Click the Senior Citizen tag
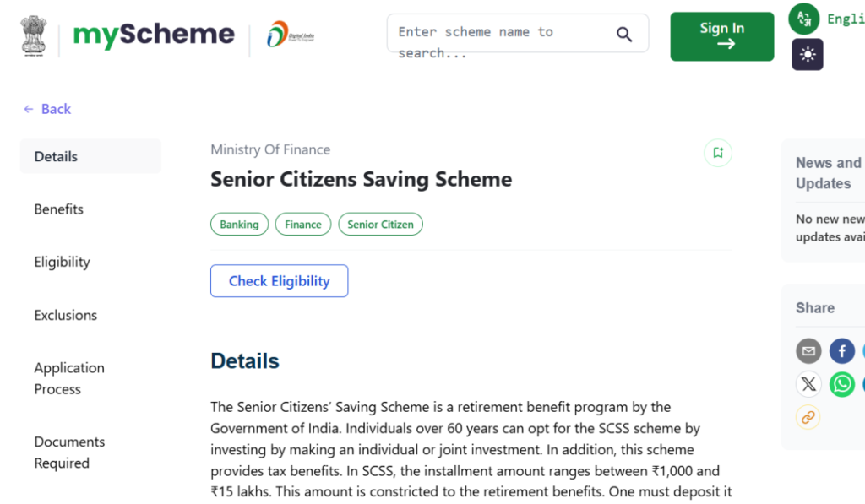The height and width of the screenshot is (504, 865). (x=380, y=225)
